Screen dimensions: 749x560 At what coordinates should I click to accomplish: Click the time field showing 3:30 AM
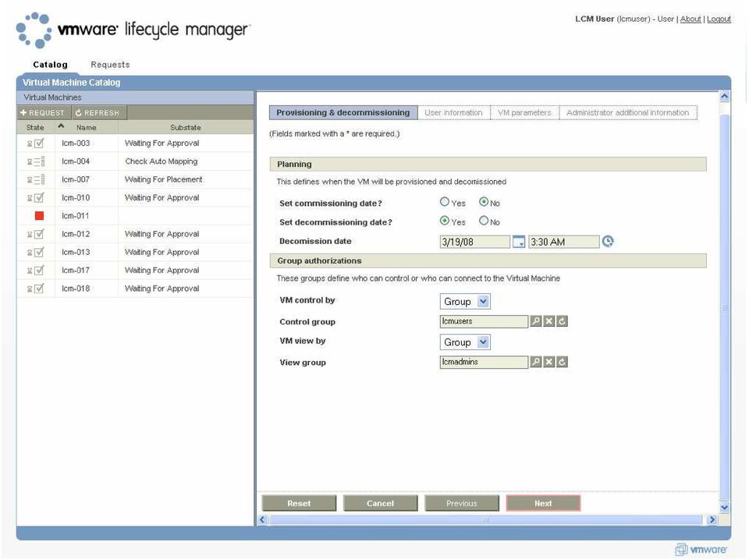tap(563, 242)
